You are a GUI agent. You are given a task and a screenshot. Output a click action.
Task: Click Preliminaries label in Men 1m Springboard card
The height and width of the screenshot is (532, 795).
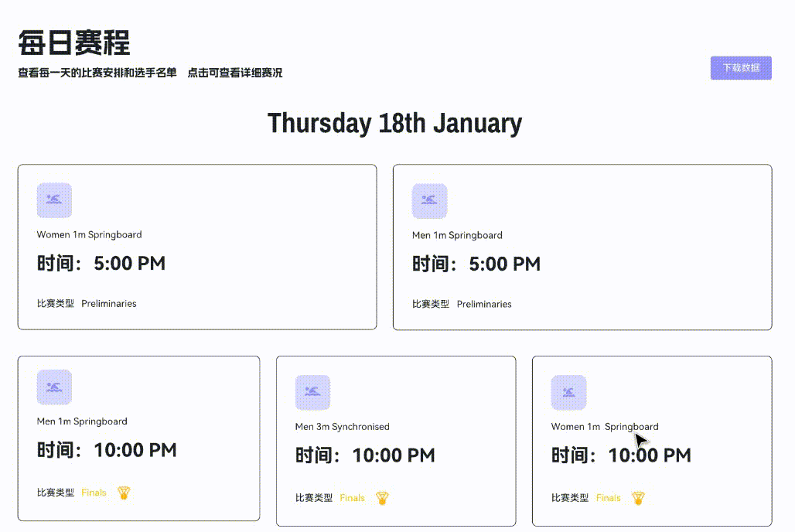484,304
